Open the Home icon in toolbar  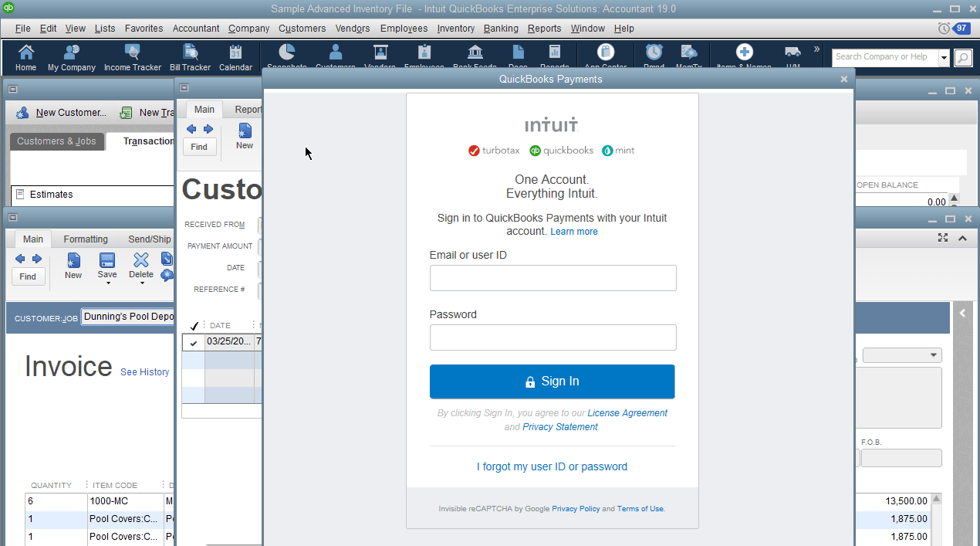pos(26,57)
